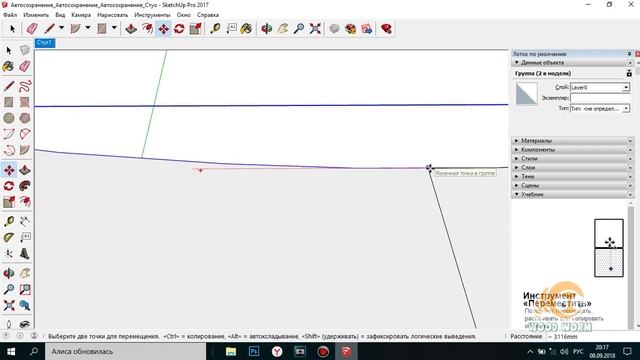Open the Extension Manager ruby icon

[386, 29]
